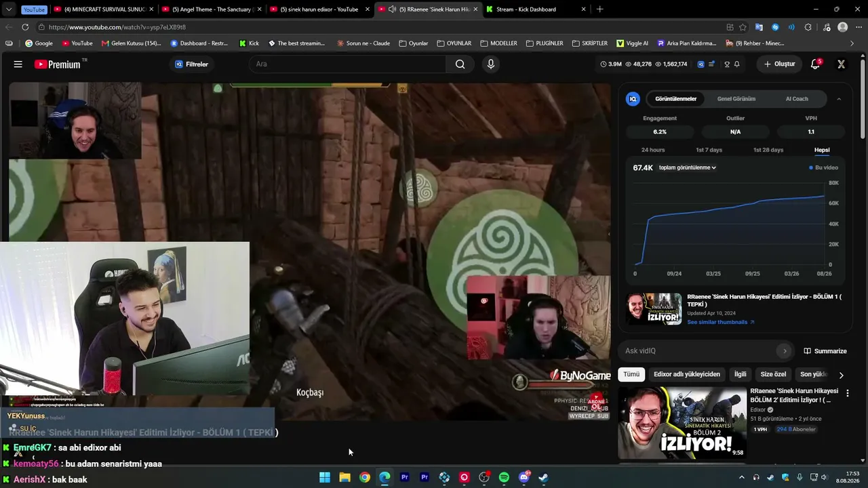Select the 1st 28 days range
This screenshot has width=868, height=488.
[768, 150]
